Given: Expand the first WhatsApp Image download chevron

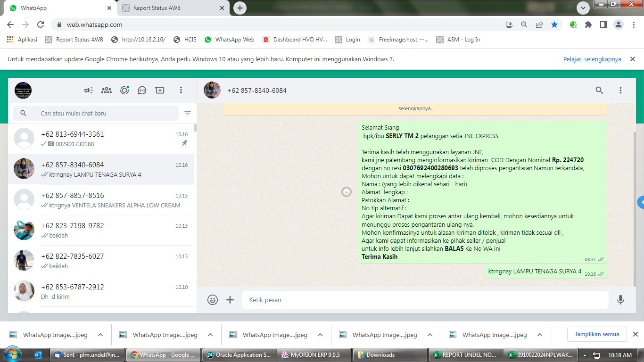Looking at the screenshot, I should [100, 335].
